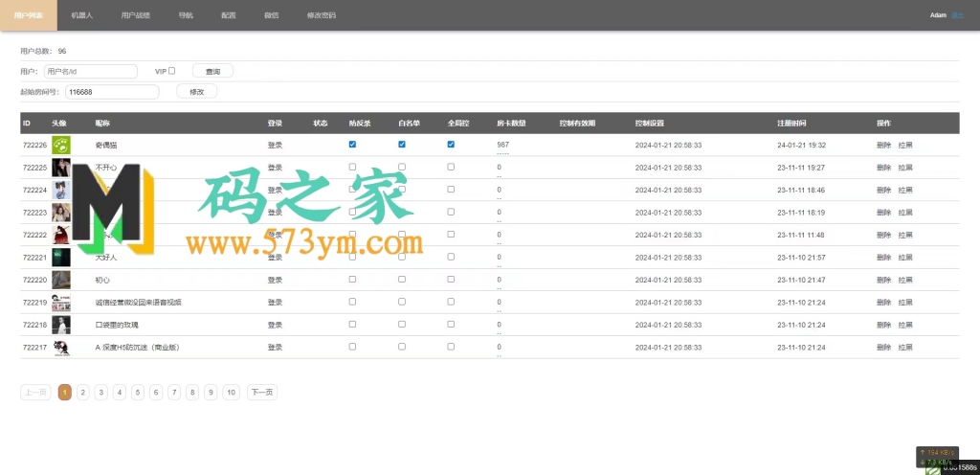Click 登录 for user 初心
Image resolution: width=980 pixels, height=475 pixels.
tap(275, 280)
